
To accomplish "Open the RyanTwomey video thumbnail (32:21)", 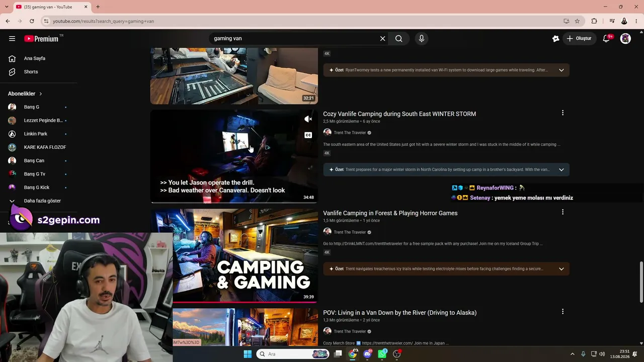I will coord(234,76).
